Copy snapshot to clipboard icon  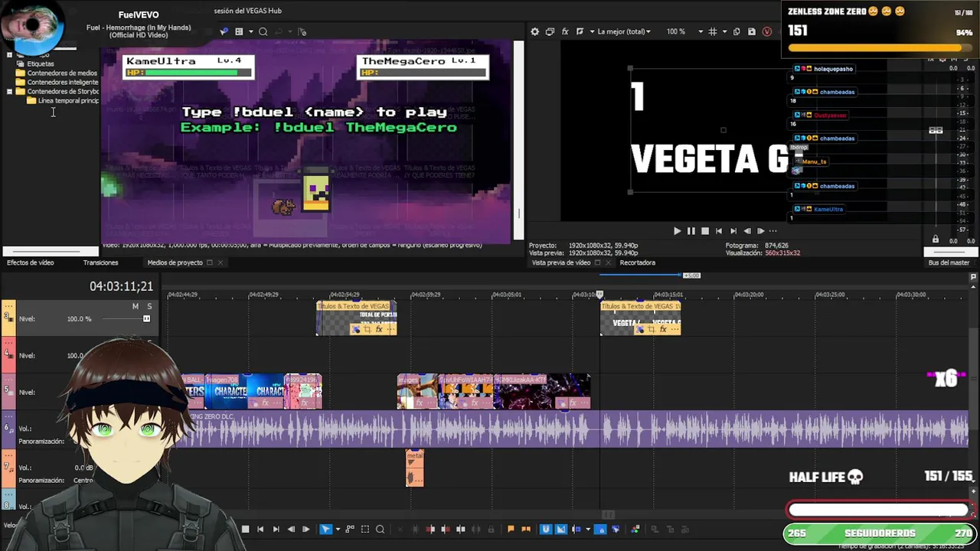click(x=737, y=31)
